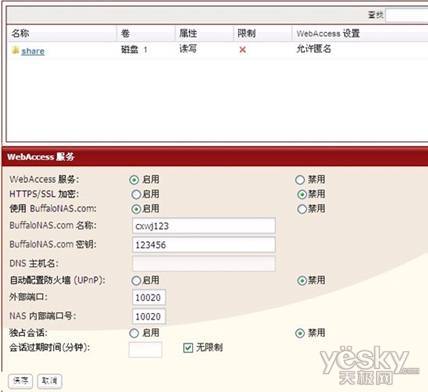Click the BuffaloNAS.com key field
Viewport: 428px width, 392px height.
[204, 245]
